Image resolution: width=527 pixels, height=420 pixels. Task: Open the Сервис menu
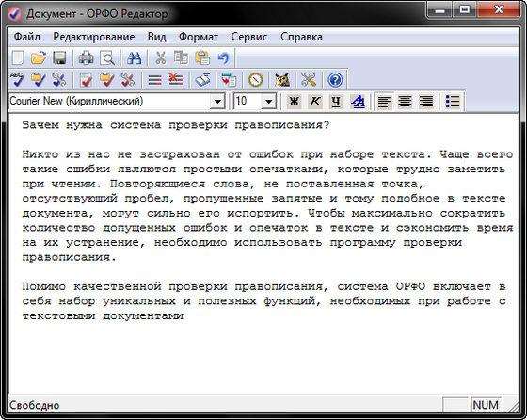tap(249, 37)
